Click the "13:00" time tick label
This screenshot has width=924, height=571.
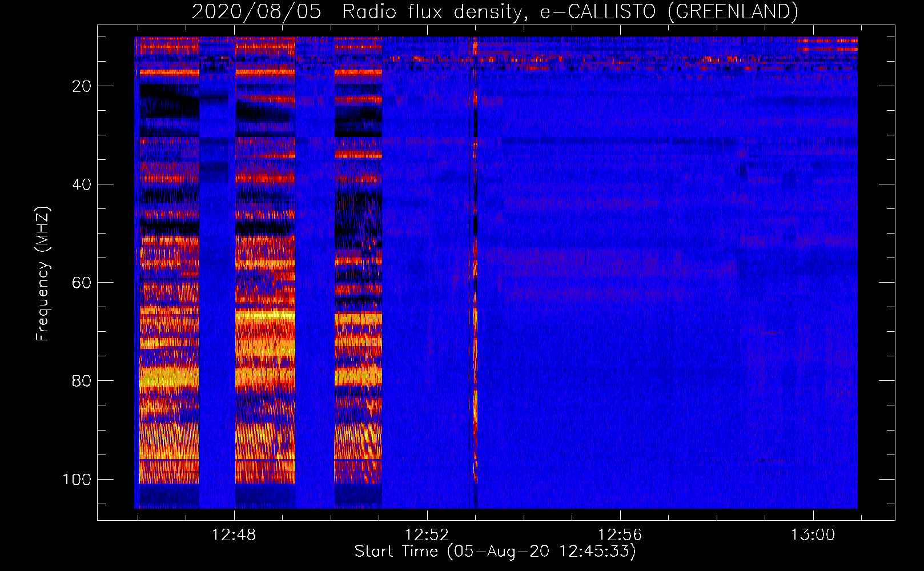click(813, 535)
